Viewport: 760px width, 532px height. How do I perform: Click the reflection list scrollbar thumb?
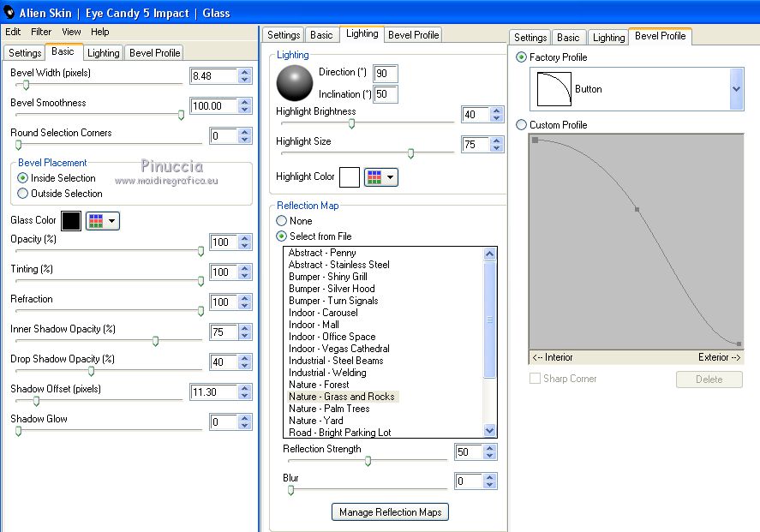[489, 320]
